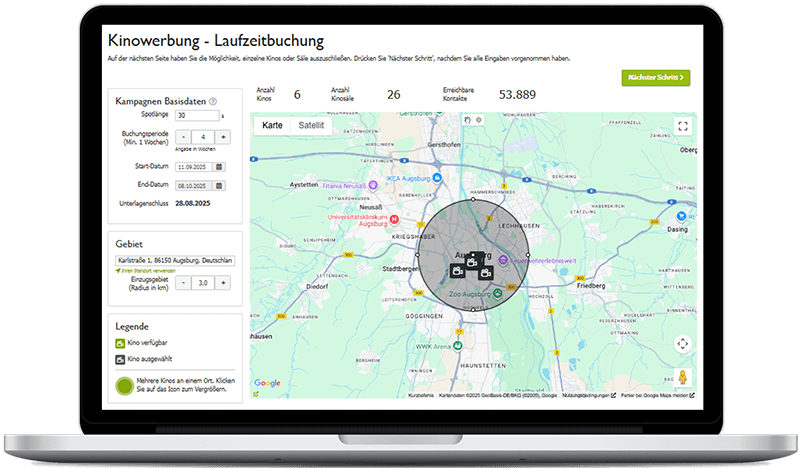
Task: Click the Friedberg label on map
Action: point(591,286)
